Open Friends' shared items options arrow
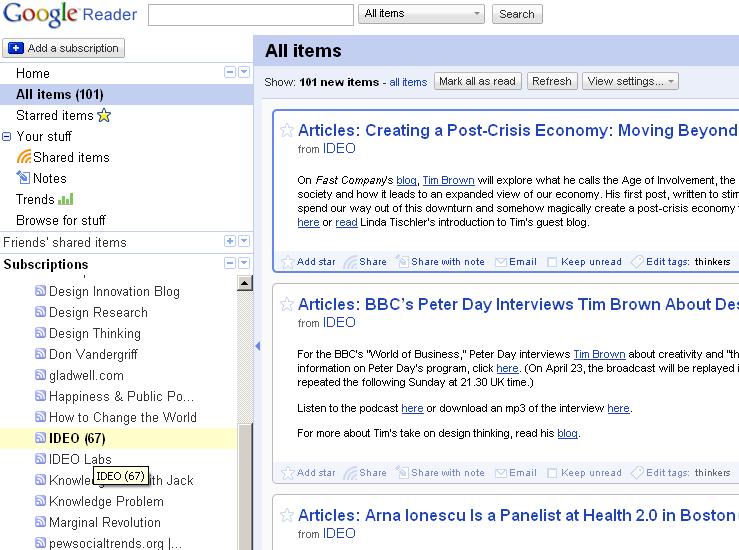Viewport: 739px width, 550px height. point(244,241)
